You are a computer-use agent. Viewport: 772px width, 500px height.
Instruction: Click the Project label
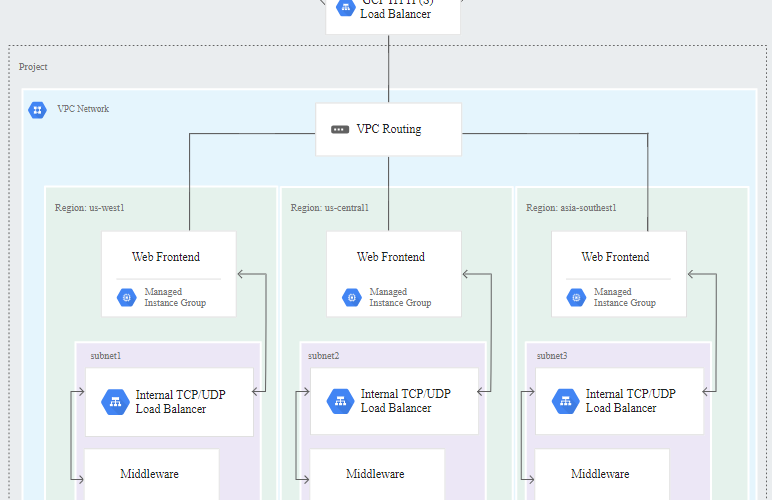[33, 67]
